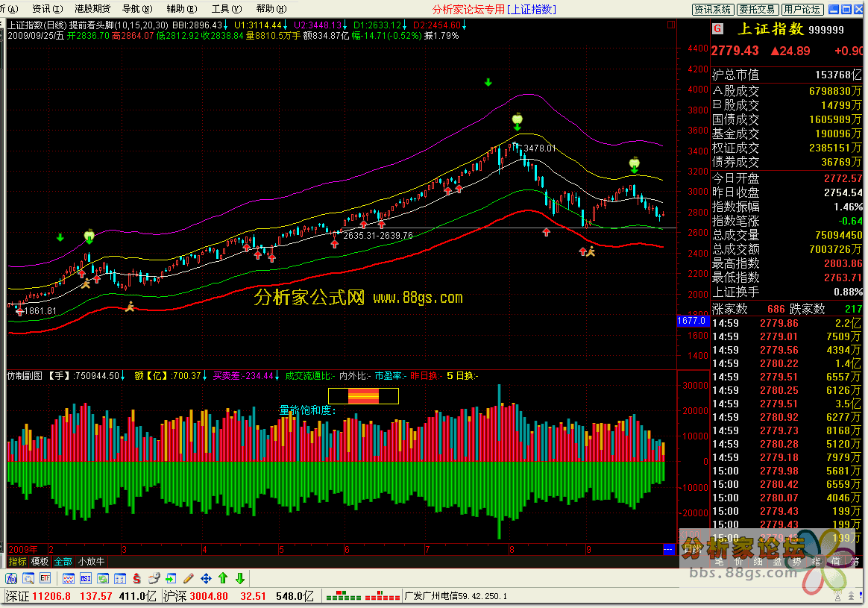The height and width of the screenshot is (608, 868).
Task: Click the 上证指数(日线) main chart title
Action: (37, 25)
